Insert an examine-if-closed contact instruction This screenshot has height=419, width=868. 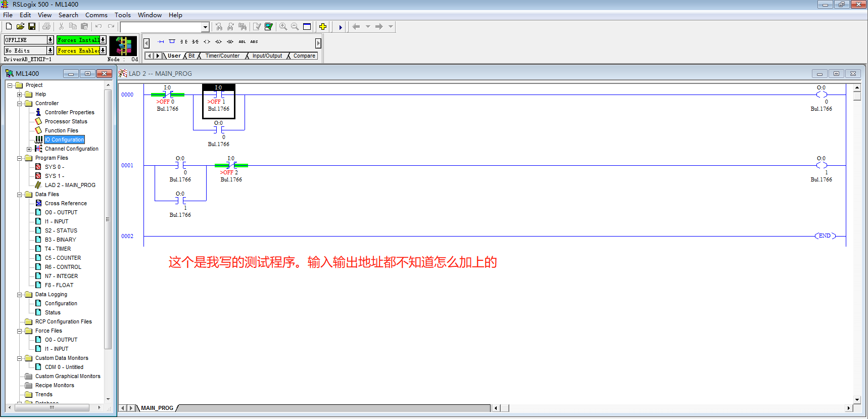tap(183, 42)
